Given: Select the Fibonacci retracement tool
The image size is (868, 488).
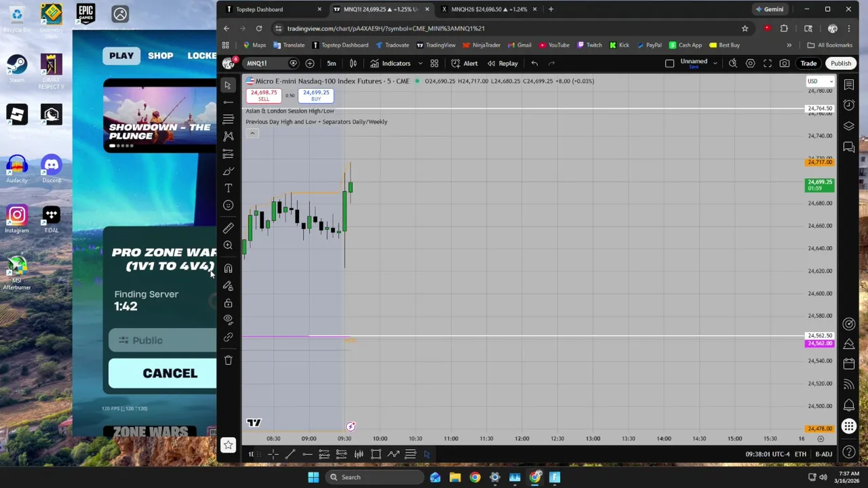Looking at the screenshot, I should click(228, 119).
